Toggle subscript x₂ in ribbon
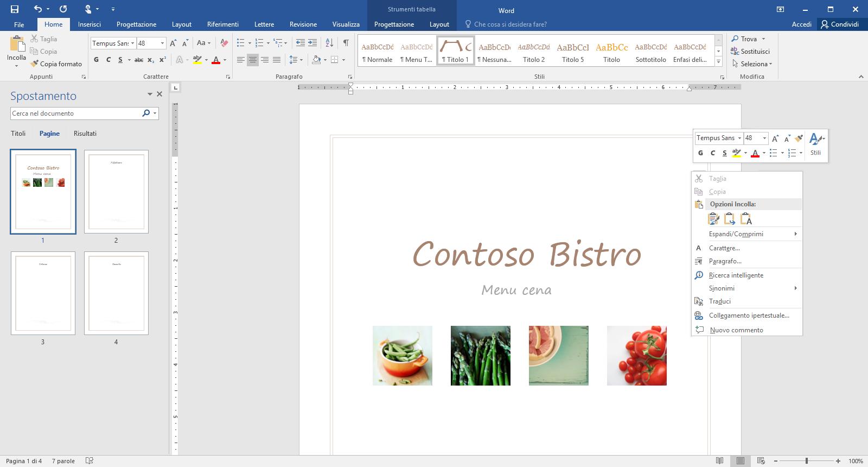 point(151,60)
